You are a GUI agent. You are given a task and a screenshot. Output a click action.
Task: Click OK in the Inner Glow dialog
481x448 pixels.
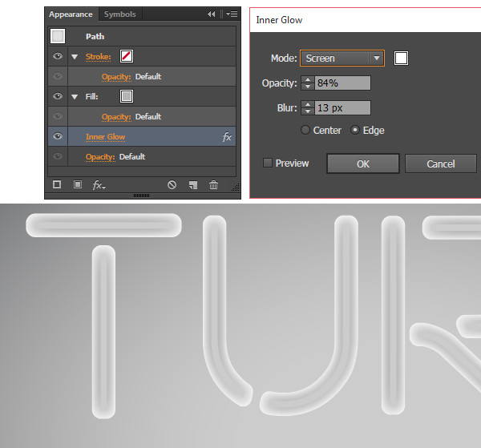pos(363,163)
